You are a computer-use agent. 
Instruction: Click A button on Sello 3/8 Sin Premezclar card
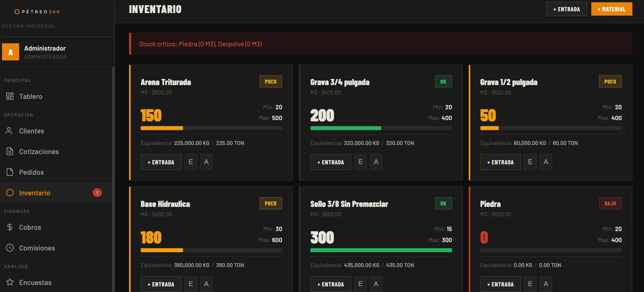[376, 284]
